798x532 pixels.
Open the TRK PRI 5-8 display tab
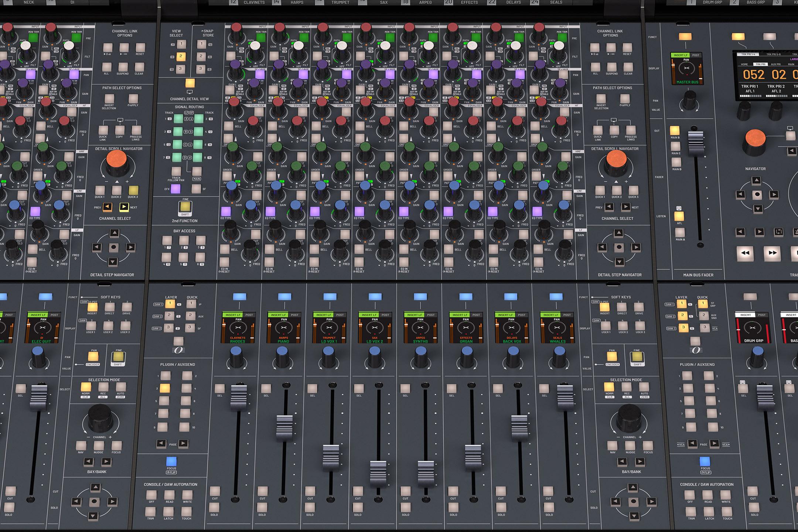(774, 54)
